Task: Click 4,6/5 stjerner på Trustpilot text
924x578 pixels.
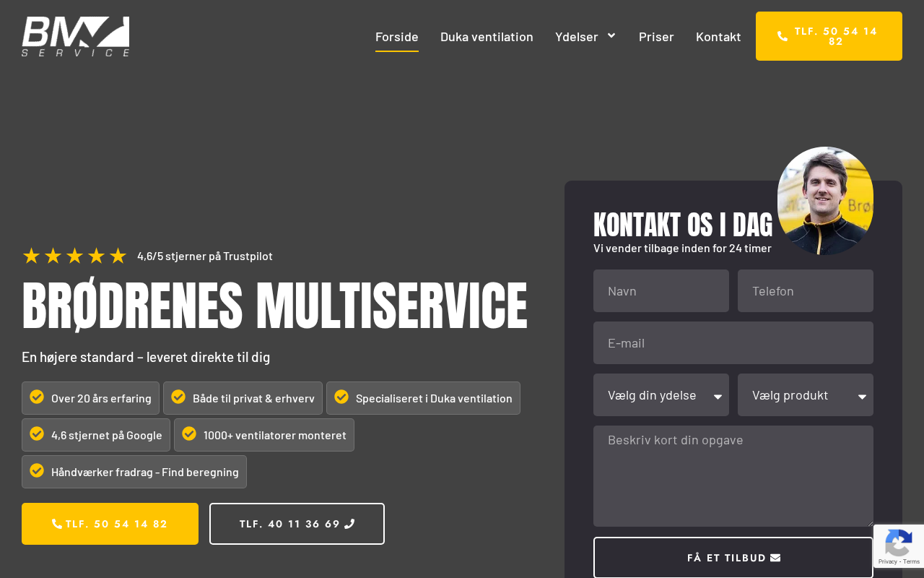Action: 205,256
